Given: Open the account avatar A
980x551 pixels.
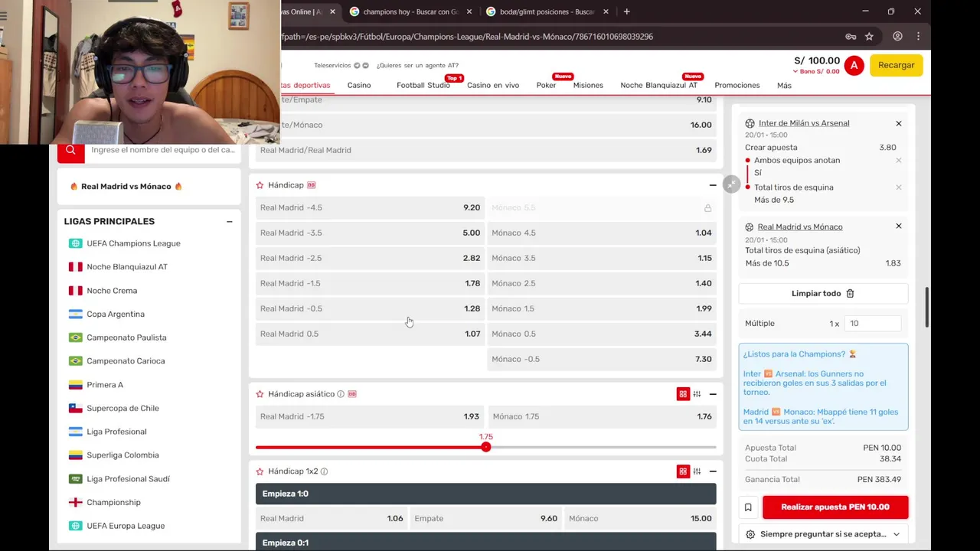Looking at the screenshot, I should (854, 65).
